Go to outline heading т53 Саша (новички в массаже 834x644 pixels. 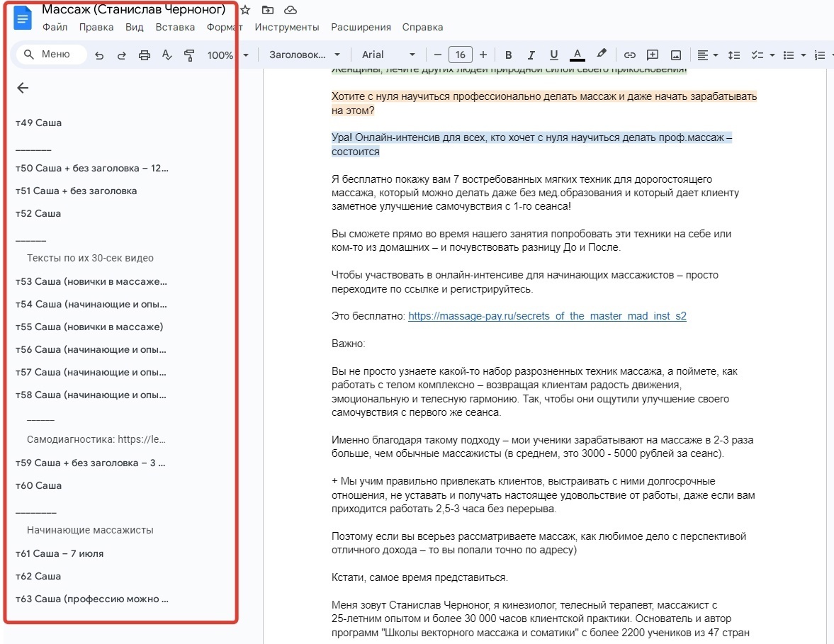[x=91, y=281]
